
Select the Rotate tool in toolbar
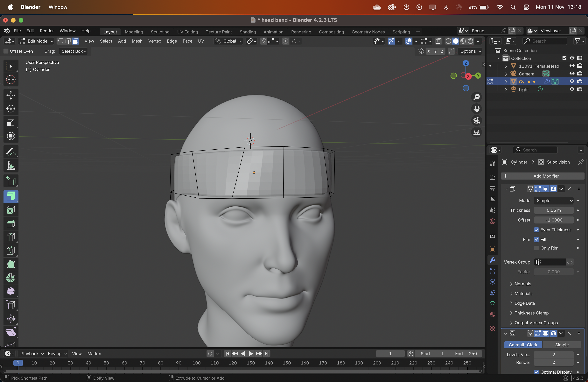pos(11,109)
